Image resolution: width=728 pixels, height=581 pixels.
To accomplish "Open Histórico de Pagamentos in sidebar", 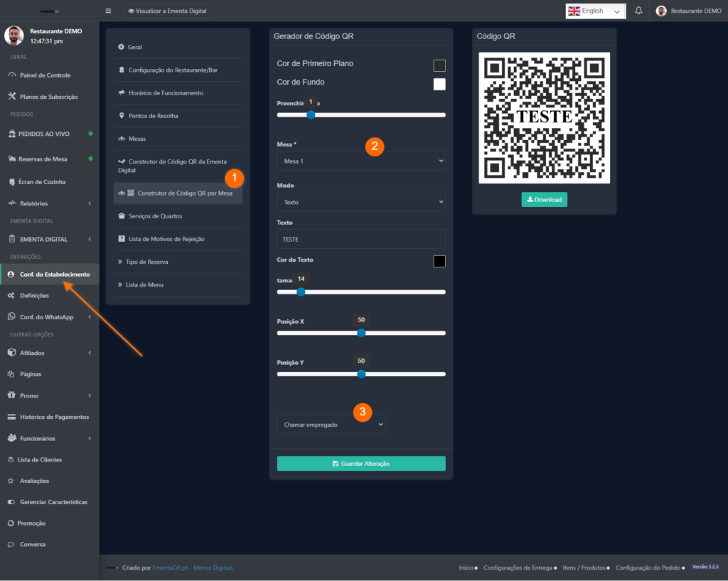I will [54, 417].
